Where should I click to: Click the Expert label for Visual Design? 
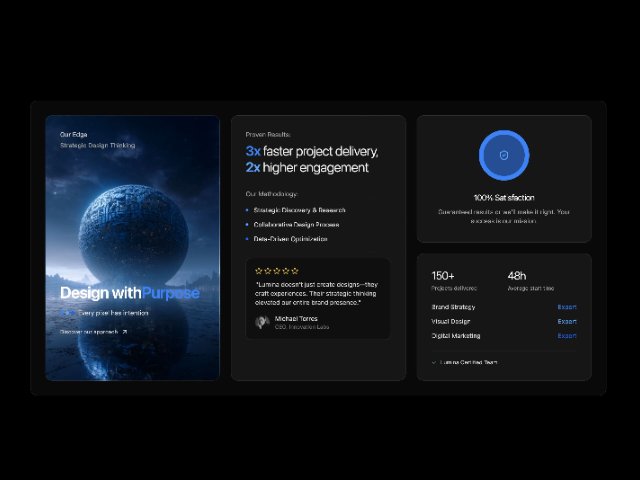coord(567,321)
